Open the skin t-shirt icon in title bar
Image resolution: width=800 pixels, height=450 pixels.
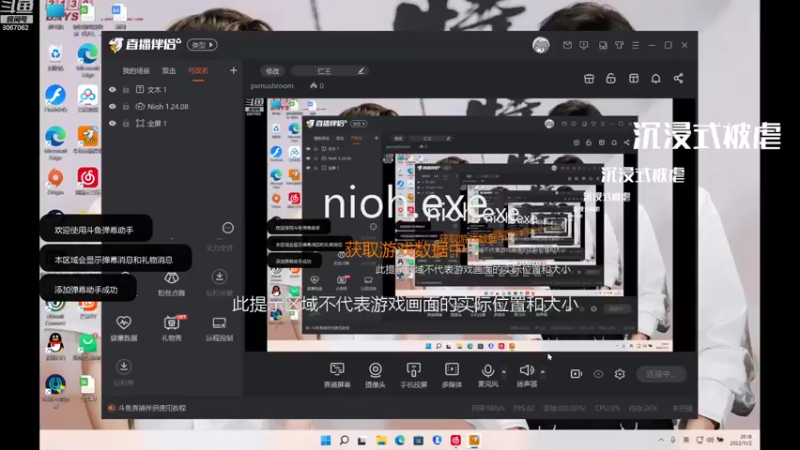tap(619, 45)
